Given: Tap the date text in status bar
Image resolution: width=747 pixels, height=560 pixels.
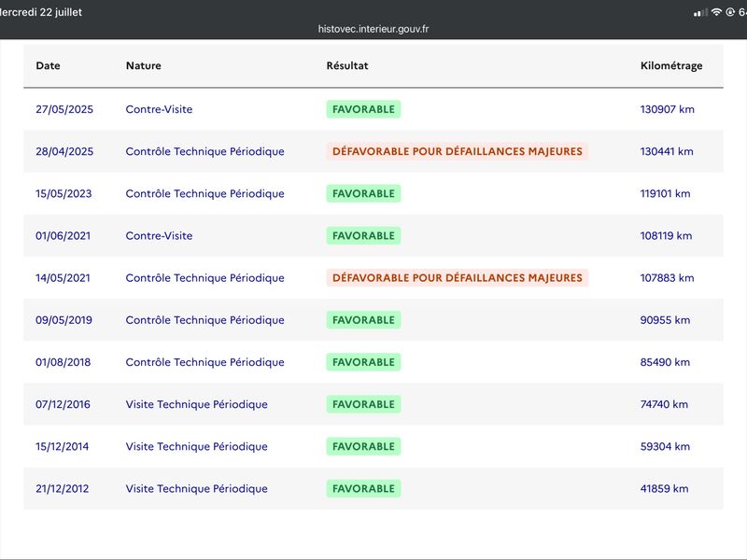Looking at the screenshot, I should (41, 12).
